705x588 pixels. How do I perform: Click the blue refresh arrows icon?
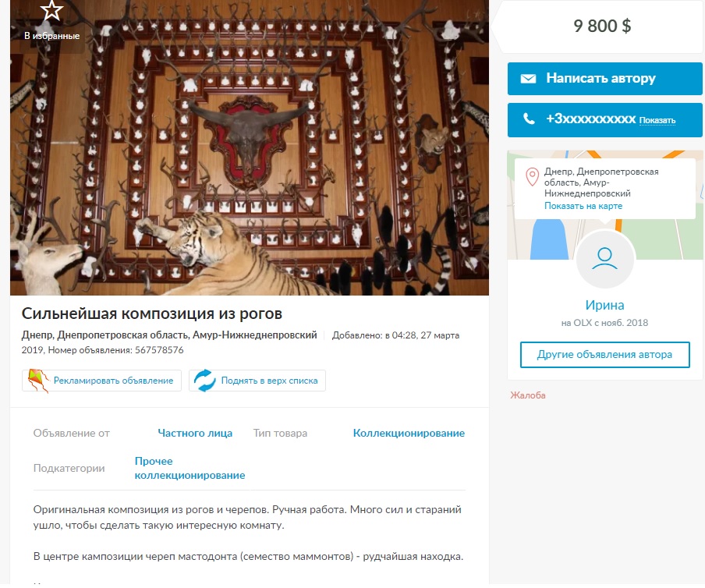204,381
